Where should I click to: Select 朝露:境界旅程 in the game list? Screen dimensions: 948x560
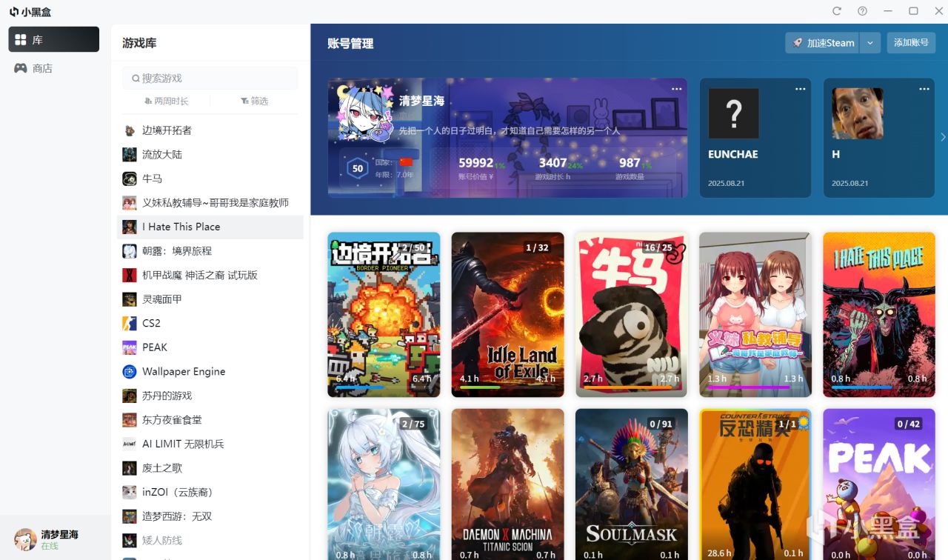click(210, 251)
